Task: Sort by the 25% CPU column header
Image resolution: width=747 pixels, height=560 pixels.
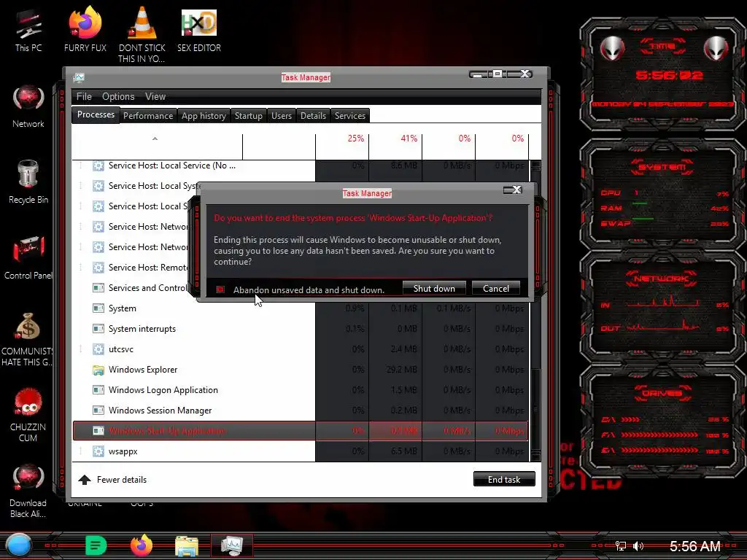Action: coord(342,147)
